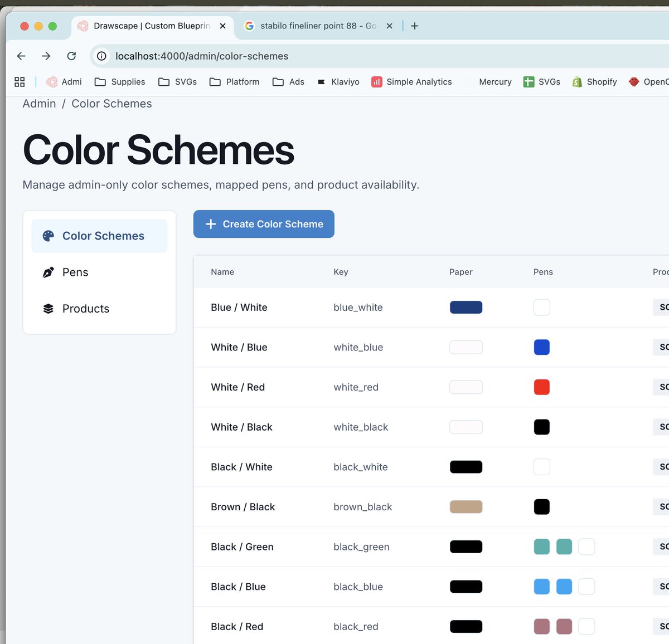Image resolution: width=669 pixels, height=644 pixels.
Task: Click the pen nib icon in sidebar
Action: coord(49,272)
